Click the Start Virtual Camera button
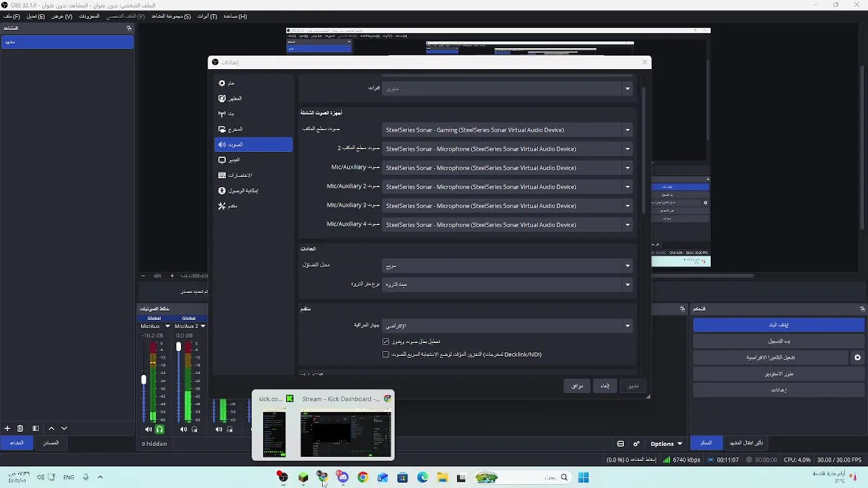 point(770,357)
